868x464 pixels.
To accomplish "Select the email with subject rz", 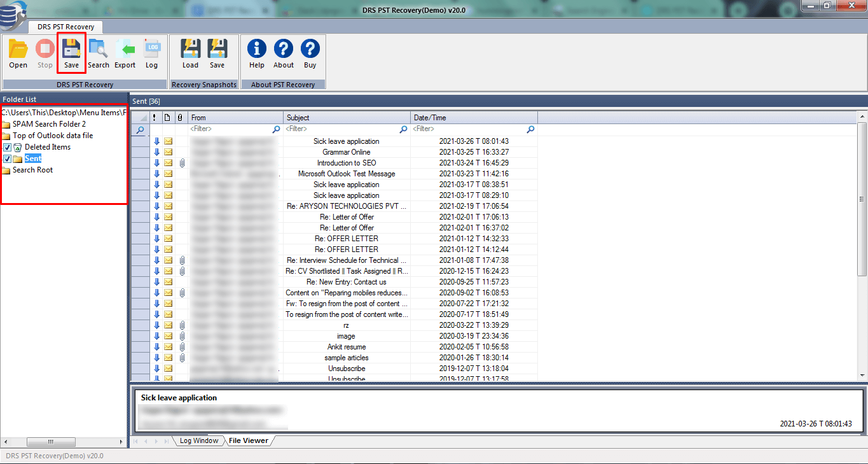I will (x=347, y=325).
